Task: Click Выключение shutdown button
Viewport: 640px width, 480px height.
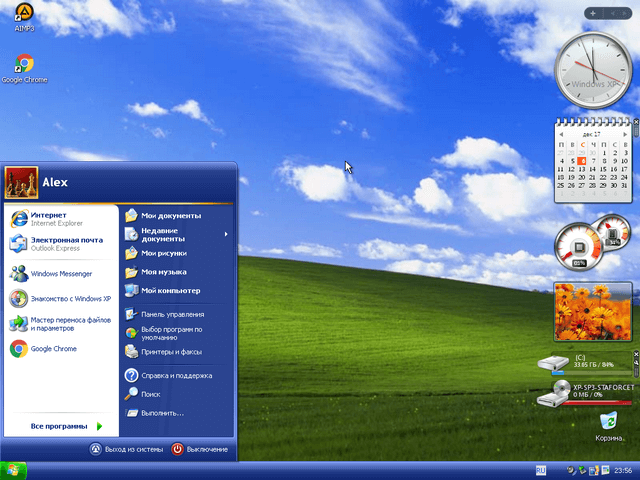Action: (x=200, y=449)
